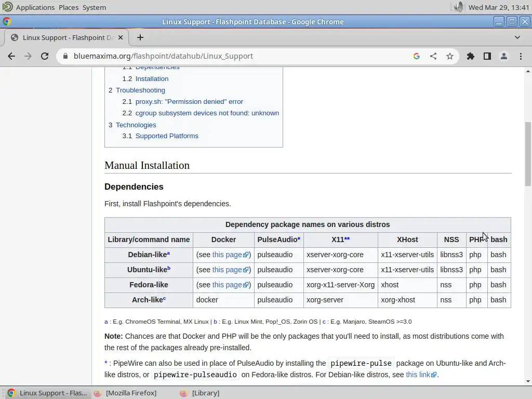
Task: Click the PulseAudio asterisk footnote
Action: click(x=299, y=238)
